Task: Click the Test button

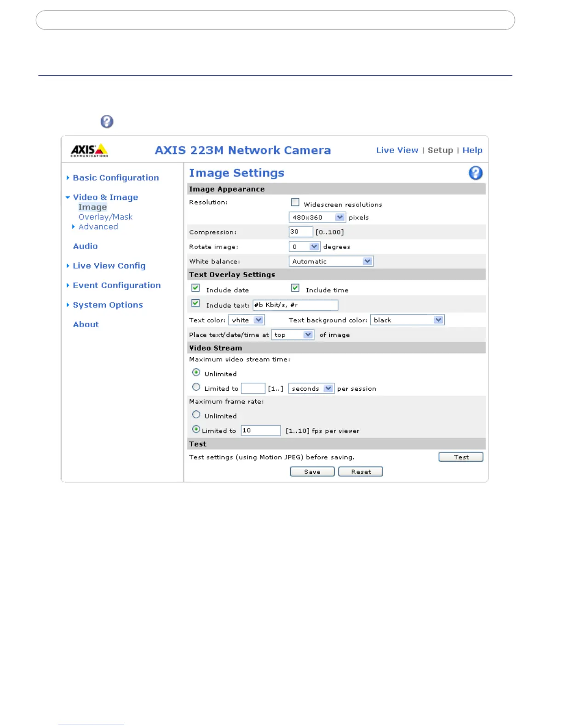Action: (x=461, y=457)
